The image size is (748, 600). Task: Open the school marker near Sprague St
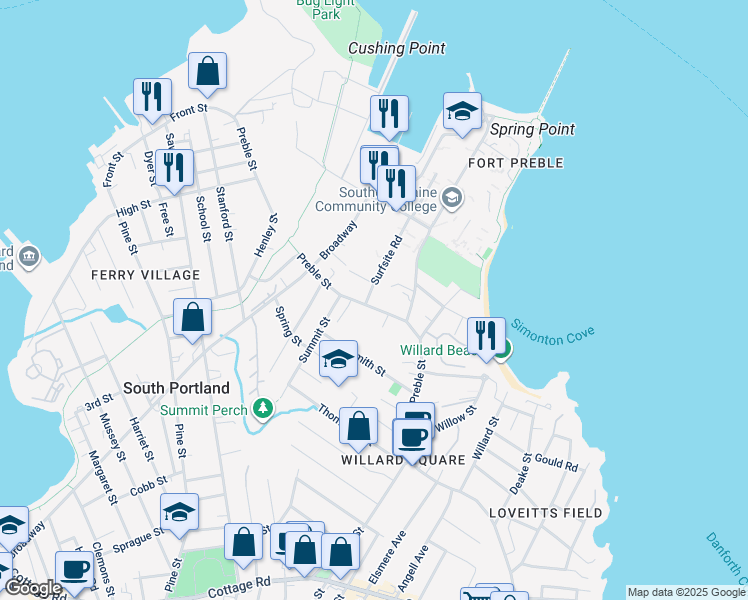[179, 512]
